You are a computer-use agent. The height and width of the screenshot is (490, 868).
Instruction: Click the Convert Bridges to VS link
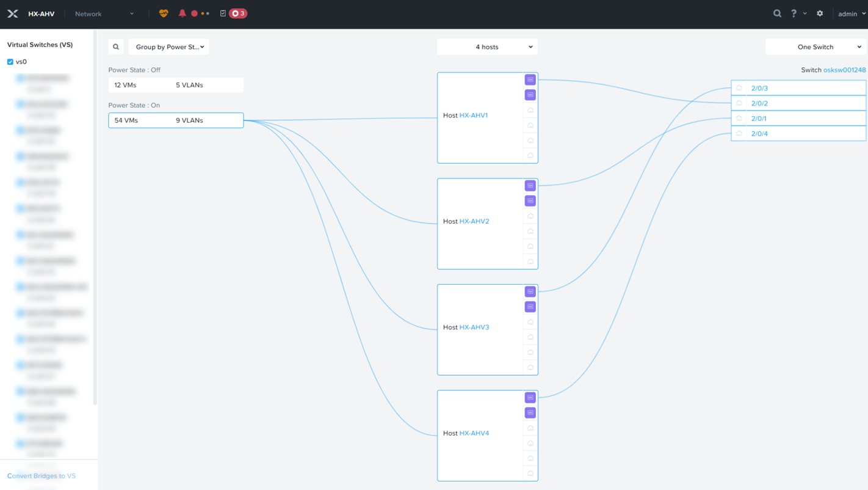pyautogui.click(x=42, y=476)
